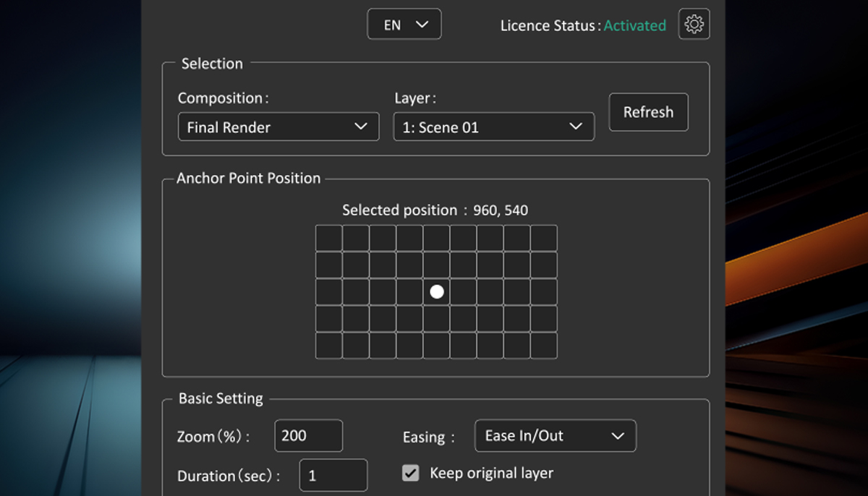
Task: Click the green Activated licence status text
Action: tap(634, 25)
